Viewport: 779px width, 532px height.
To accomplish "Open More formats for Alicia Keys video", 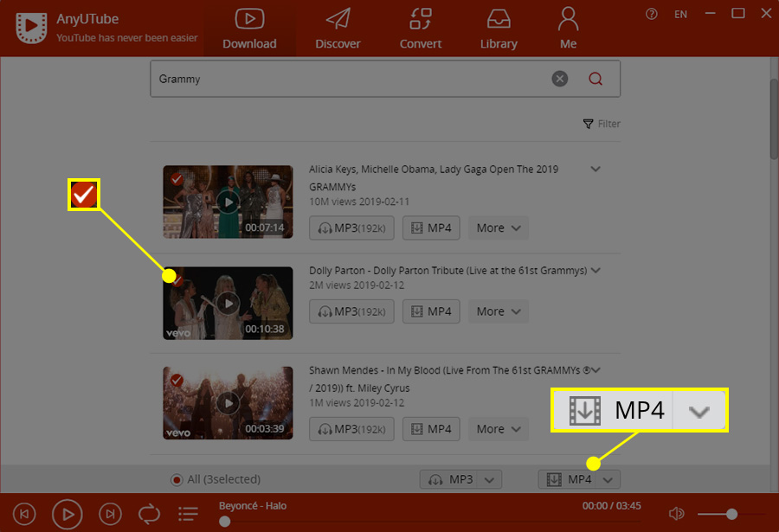I will [499, 228].
